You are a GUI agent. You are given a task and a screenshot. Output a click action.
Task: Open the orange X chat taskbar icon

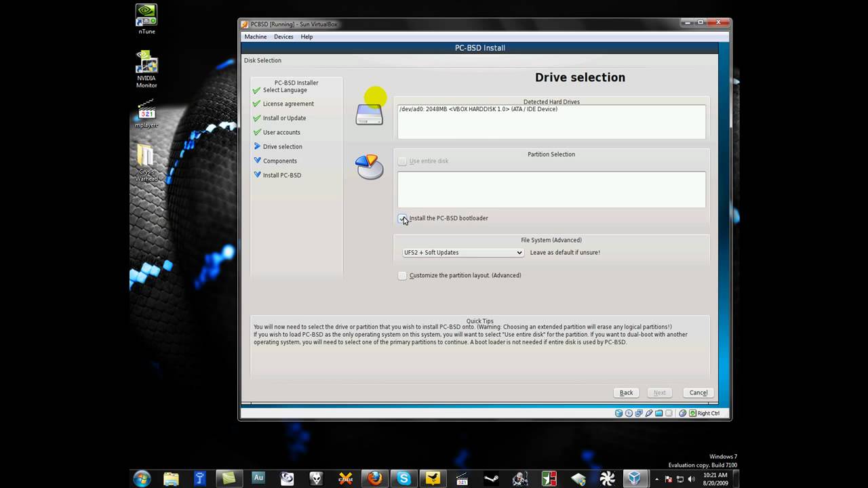coord(346,479)
